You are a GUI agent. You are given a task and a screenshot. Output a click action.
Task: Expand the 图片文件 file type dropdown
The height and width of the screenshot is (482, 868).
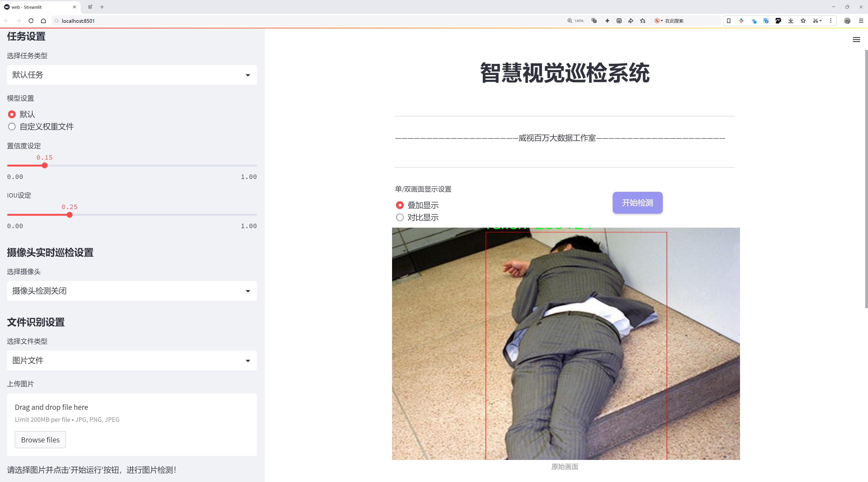click(132, 361)
